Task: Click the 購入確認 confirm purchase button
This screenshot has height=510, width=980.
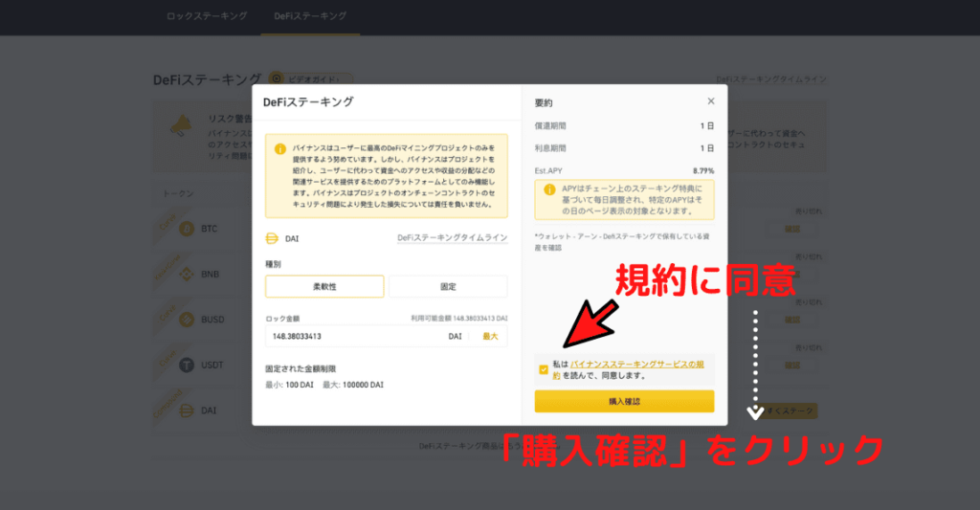Action: point(624,401)
